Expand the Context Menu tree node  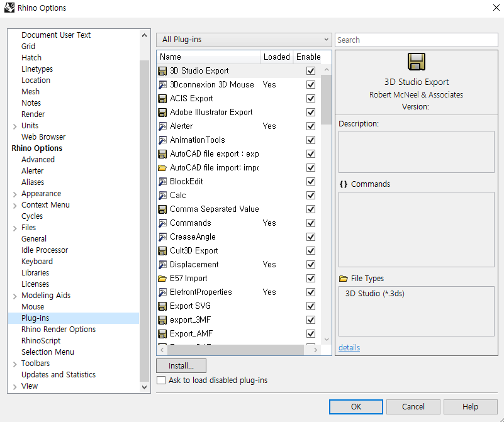tap(14, 206)
